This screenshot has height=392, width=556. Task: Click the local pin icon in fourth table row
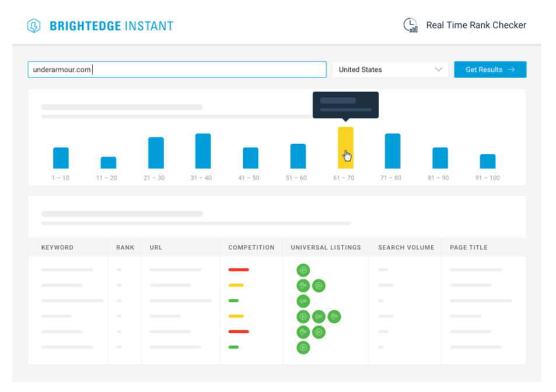point(334,317)
